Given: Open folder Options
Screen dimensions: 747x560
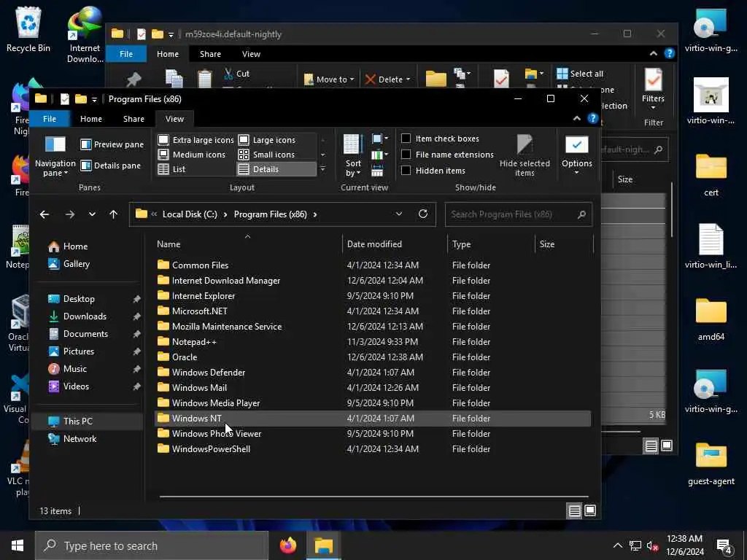Looking at the screenshot, I should 576,156.
